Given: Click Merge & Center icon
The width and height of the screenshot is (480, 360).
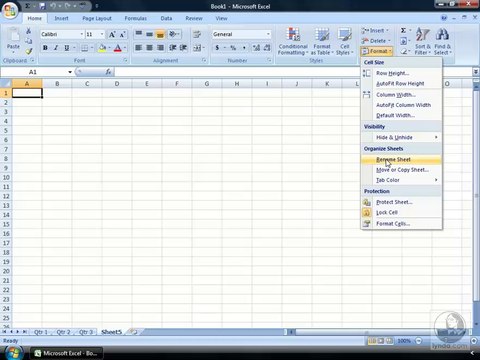Looking at the screenshot, I should click(197, 48).
